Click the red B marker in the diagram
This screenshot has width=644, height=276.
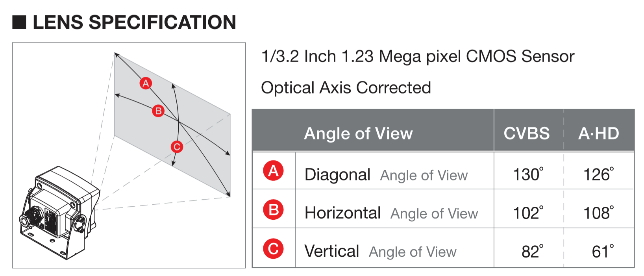point(158,111)
